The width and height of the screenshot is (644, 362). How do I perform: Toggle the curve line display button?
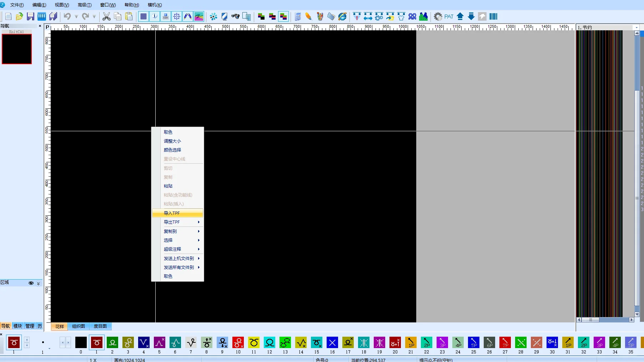[188, 16]
